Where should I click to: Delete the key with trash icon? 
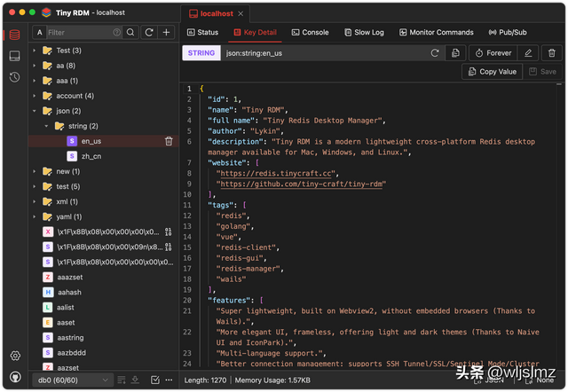click(551, 53)
